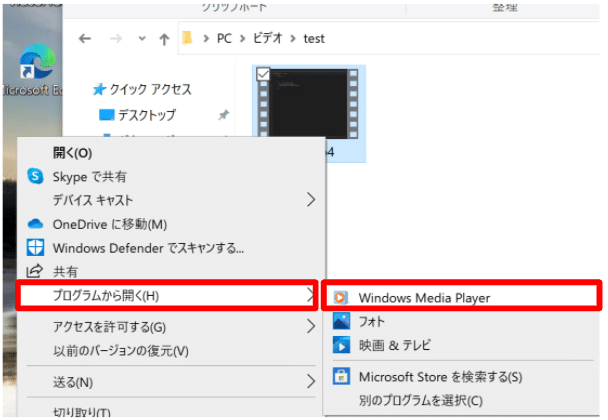The width and height of the screenshot is (608, 420).
Task: Select ビデオ in the address breadcrumb
Action: click(268, 38)
